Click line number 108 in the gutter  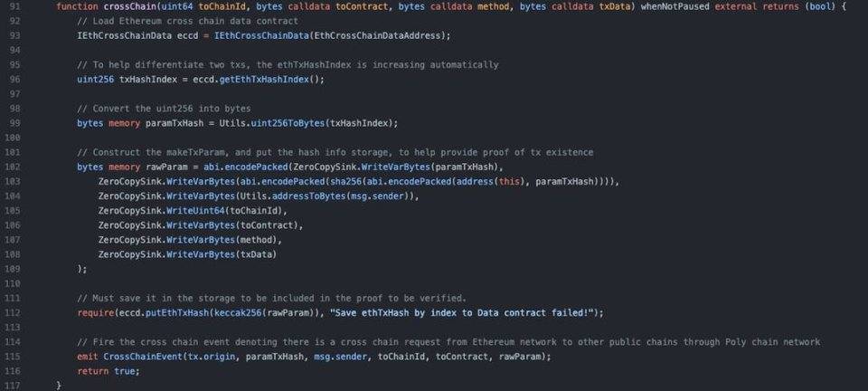tap(12, 254)
